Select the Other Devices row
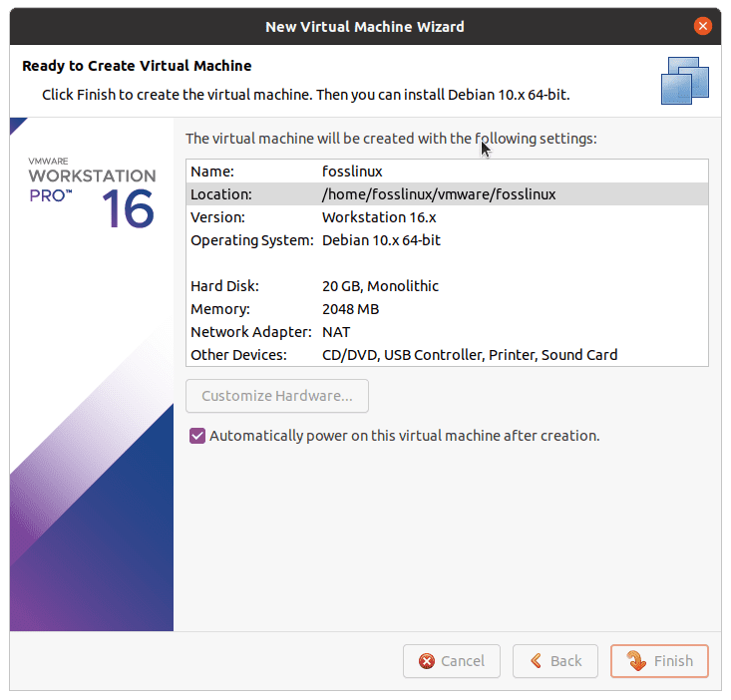The image size is (731, 700). [x=447, y=355]
